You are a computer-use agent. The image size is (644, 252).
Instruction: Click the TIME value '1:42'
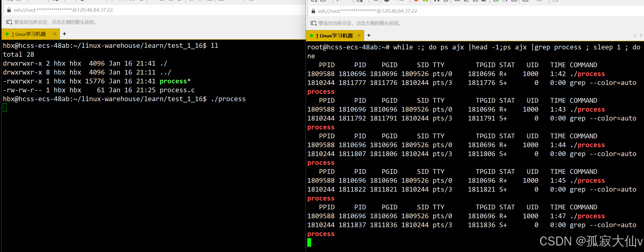click(x=558, y=74)
